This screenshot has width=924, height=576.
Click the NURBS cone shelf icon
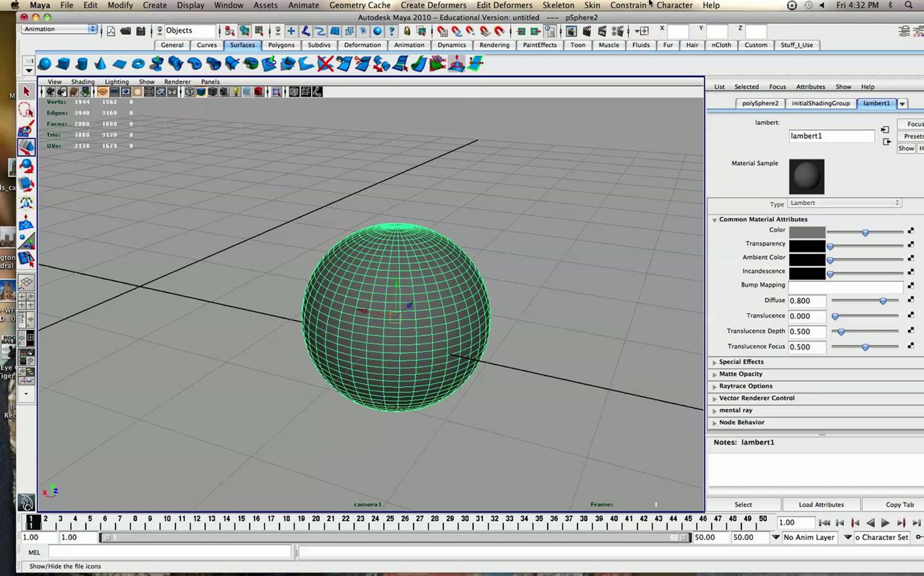(x=100, y=64)
